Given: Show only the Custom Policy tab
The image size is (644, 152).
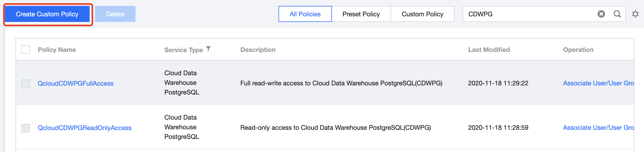Looking at the screenshot, I should click(422, 14).
